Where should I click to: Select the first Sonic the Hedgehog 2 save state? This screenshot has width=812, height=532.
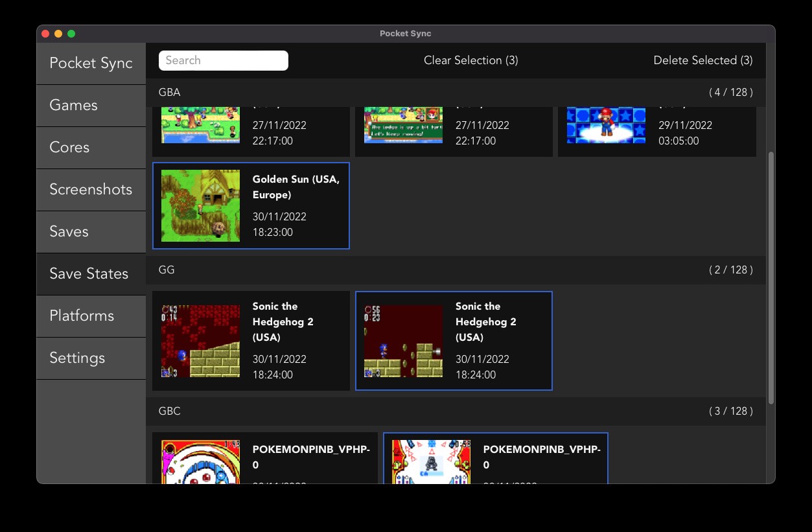pos(251,341)
